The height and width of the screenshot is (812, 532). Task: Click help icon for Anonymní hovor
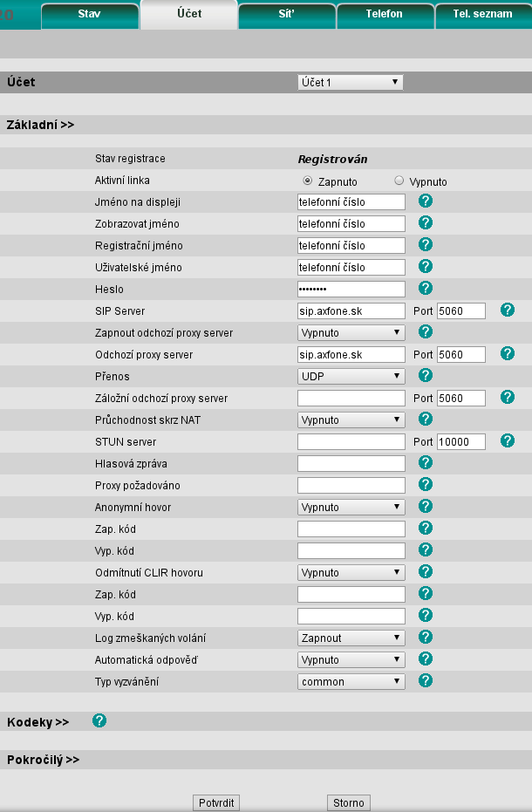tap(426, 506)
